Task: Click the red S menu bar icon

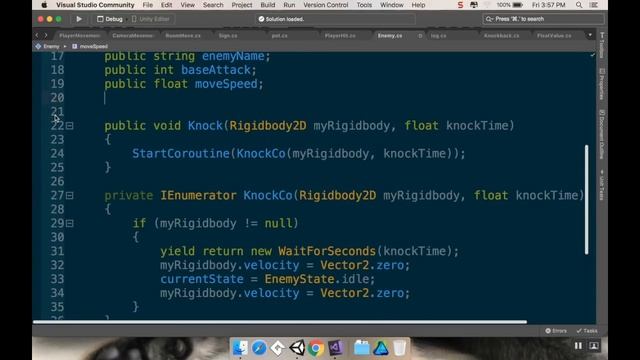Action: [x=460, y=5]
